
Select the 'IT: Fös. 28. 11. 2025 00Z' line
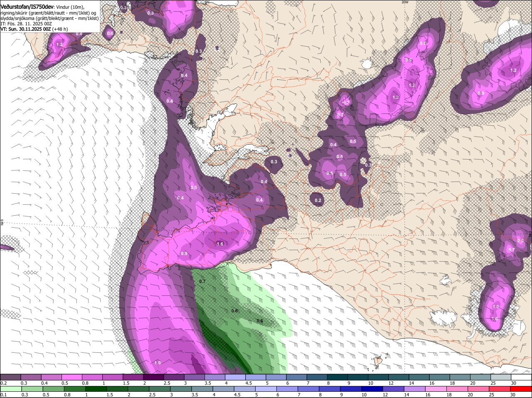(26, 24)
